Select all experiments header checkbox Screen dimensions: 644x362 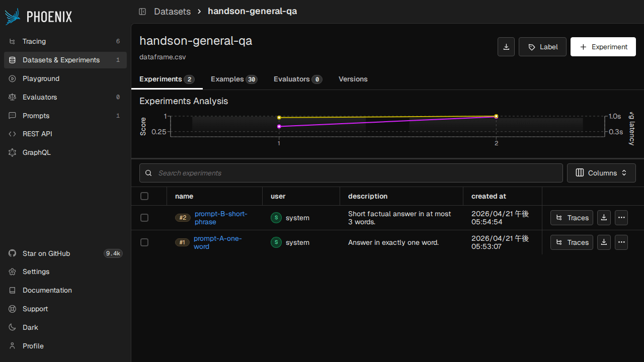click(144, 196)
